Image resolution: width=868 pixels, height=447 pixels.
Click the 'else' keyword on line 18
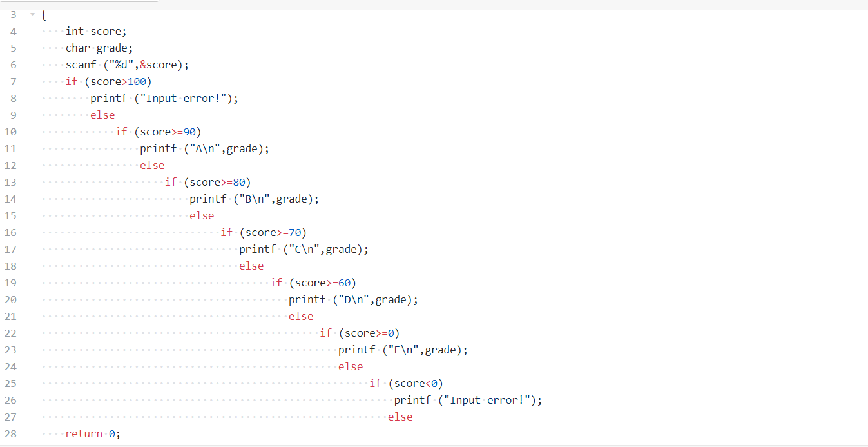point(251,266)
